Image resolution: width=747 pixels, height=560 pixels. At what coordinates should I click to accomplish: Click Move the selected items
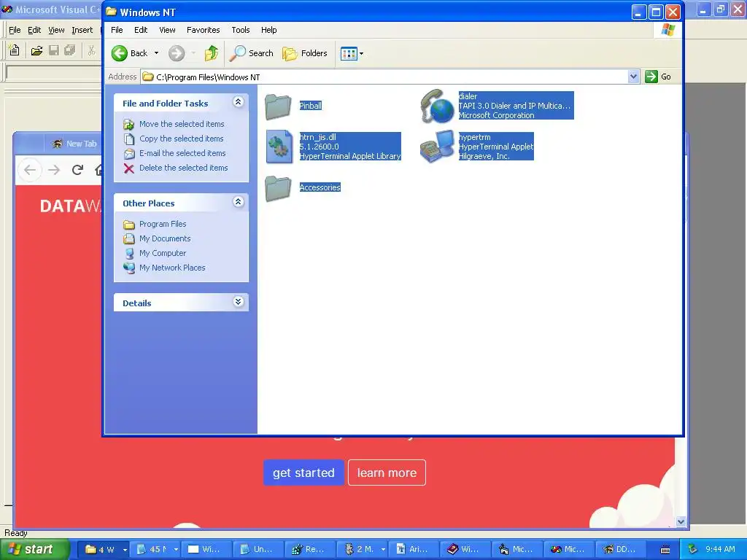(182, 124)
